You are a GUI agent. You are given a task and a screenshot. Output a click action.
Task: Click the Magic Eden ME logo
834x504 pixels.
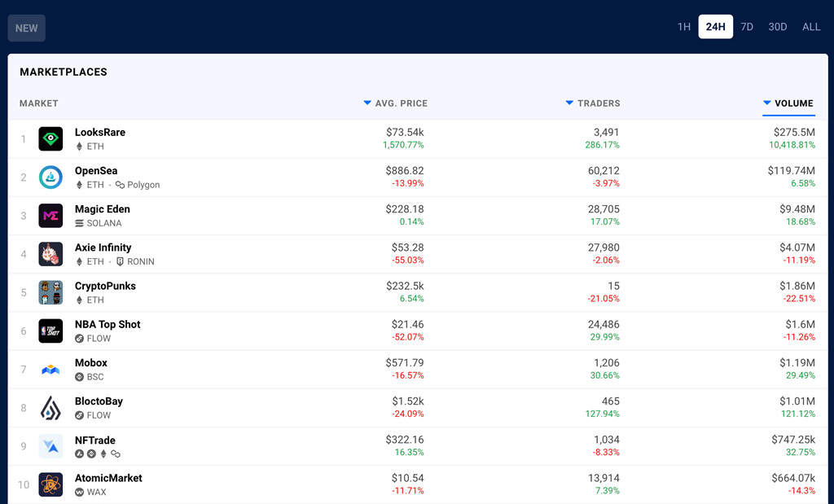pyautogui.click(x=50, y=216)
